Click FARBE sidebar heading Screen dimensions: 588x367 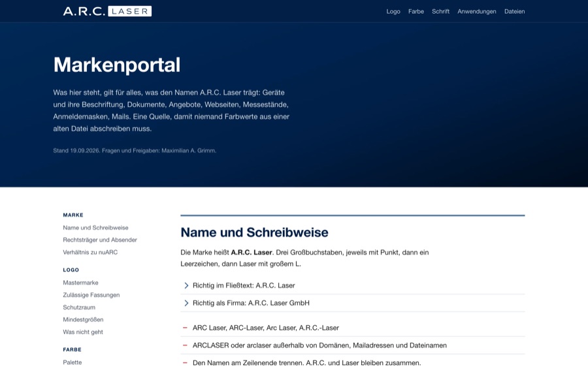(x=72, y=350)
